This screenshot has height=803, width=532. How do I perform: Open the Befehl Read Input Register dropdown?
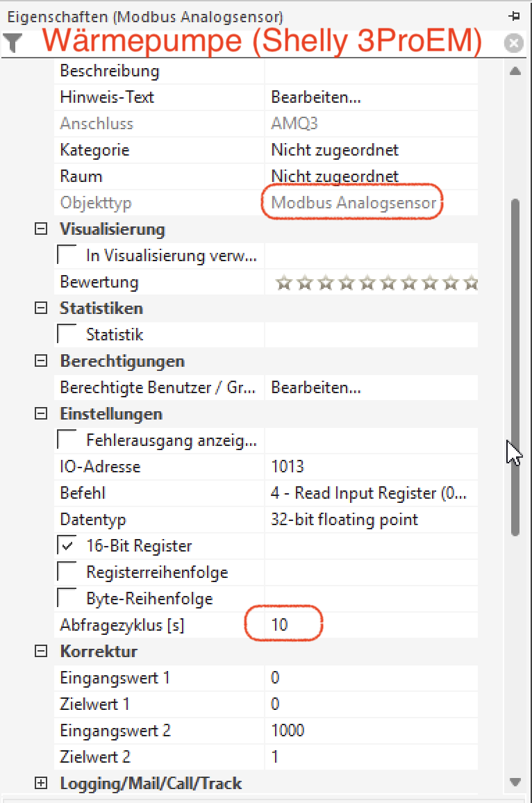pos(369,493)
